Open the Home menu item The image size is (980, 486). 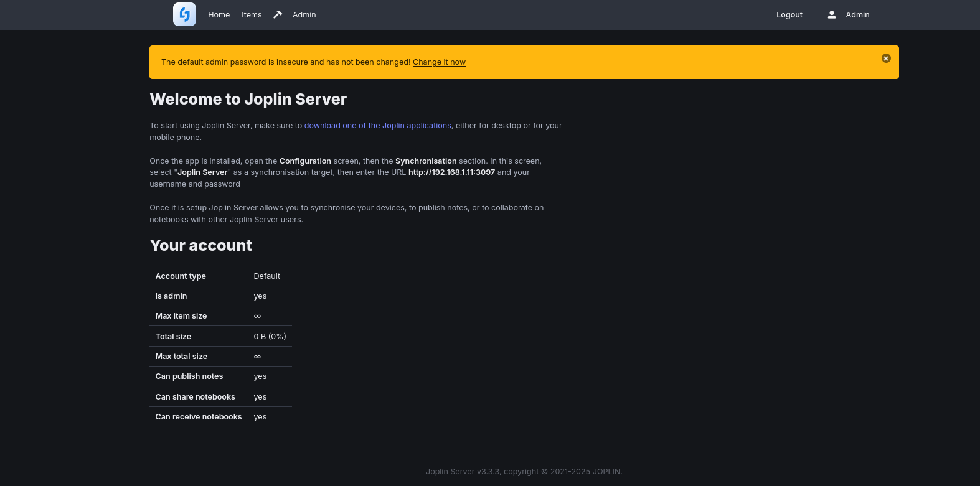[219, 15]
